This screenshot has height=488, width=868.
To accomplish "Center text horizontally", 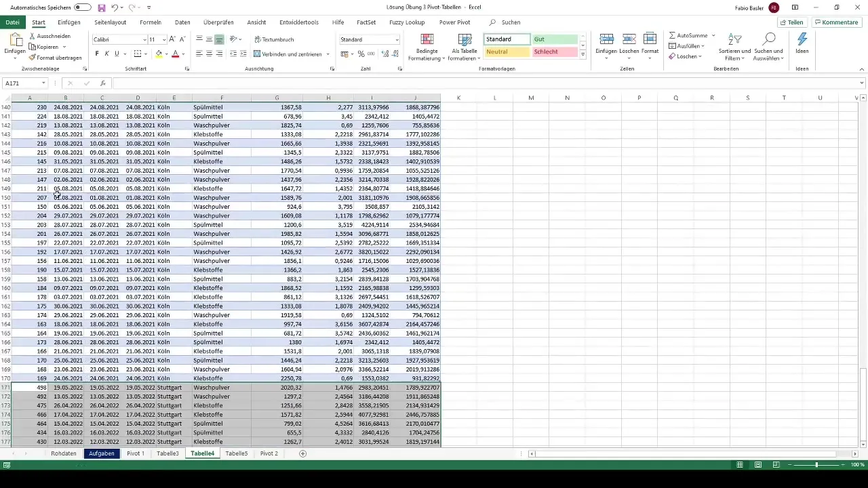I will (209, 54).
